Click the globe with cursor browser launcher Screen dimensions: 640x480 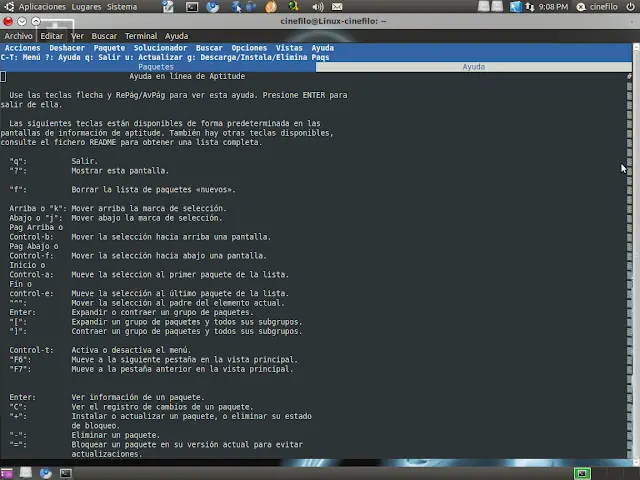[236, 7]
